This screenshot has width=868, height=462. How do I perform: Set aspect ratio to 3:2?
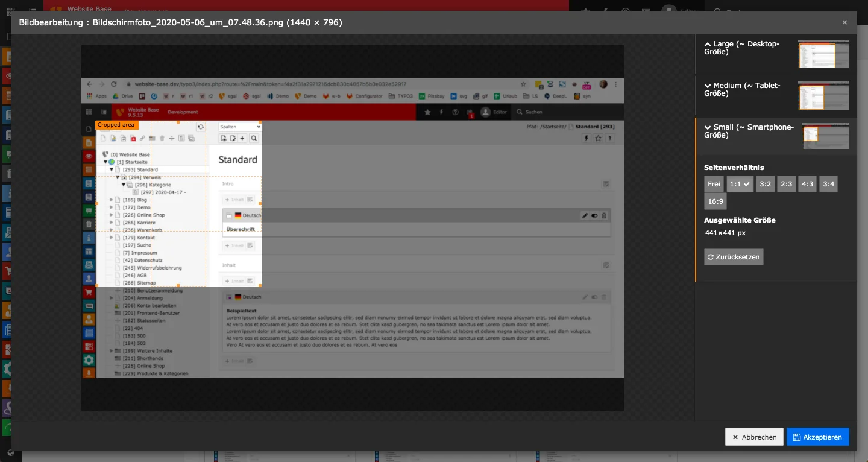click(x=765, y=184)
